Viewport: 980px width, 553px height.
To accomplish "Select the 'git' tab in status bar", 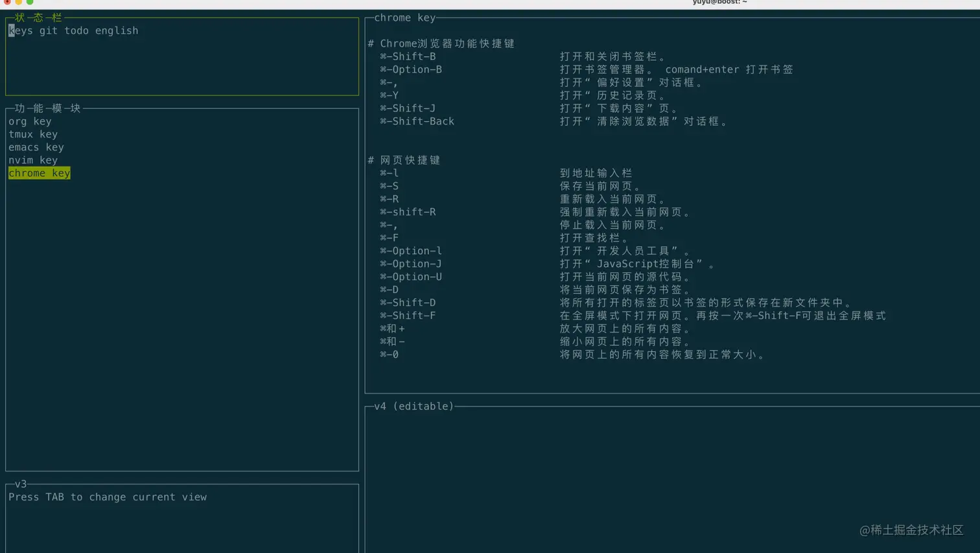I will [49, 30].
